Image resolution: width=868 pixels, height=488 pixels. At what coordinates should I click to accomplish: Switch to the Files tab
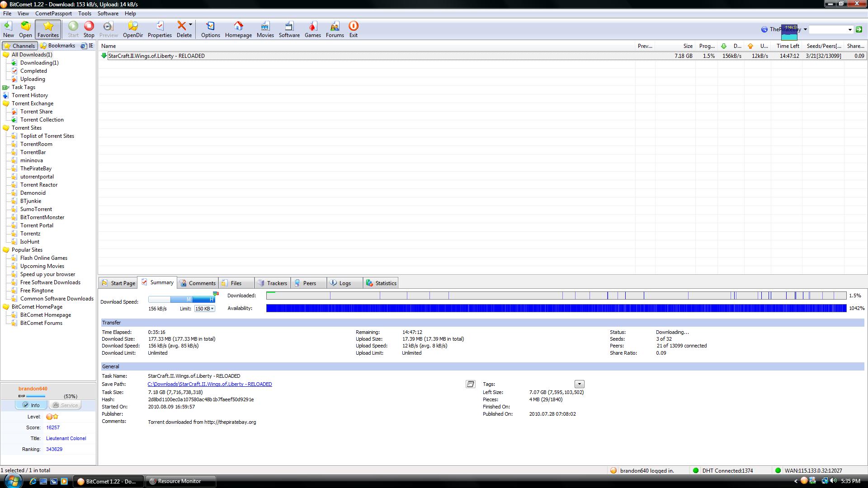coord(236,283)
